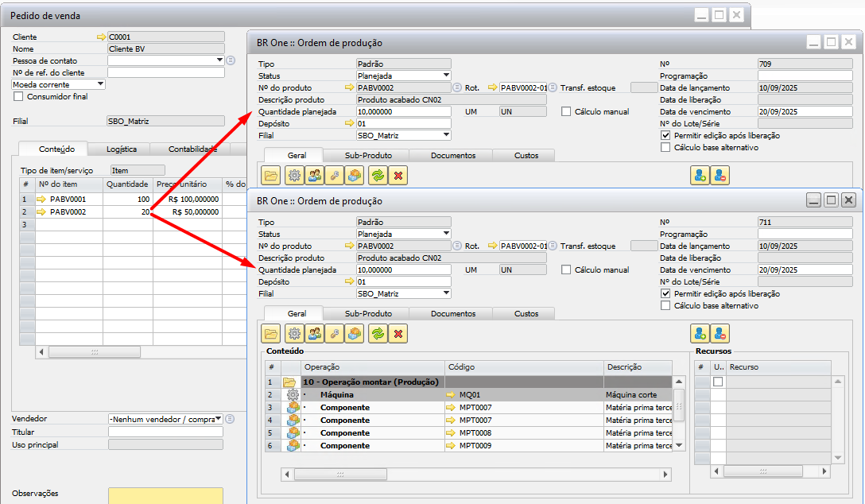
Task: Toggle Cálculo base alternativo in order 709
Action: tap(666, 147)
